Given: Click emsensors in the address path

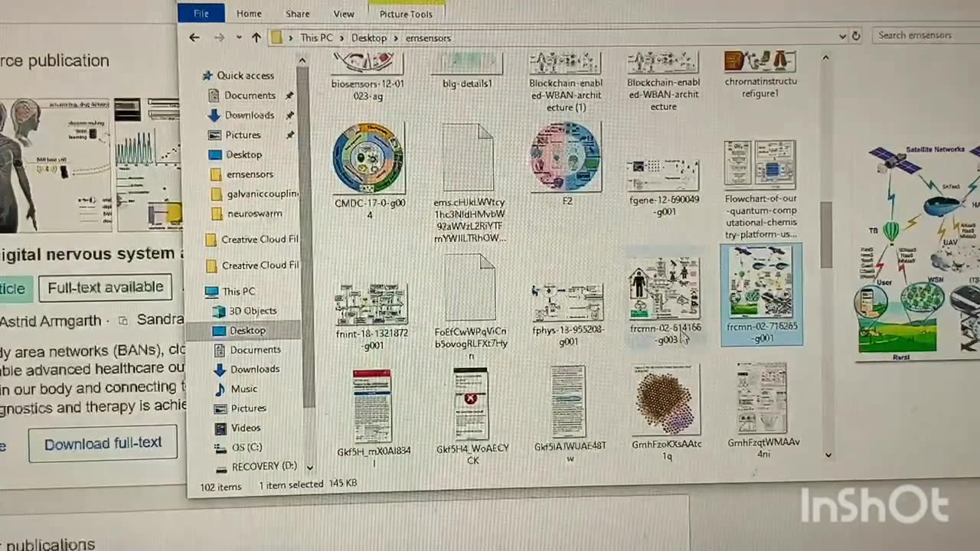Looking at the screenshot, I should coord(428,37).
